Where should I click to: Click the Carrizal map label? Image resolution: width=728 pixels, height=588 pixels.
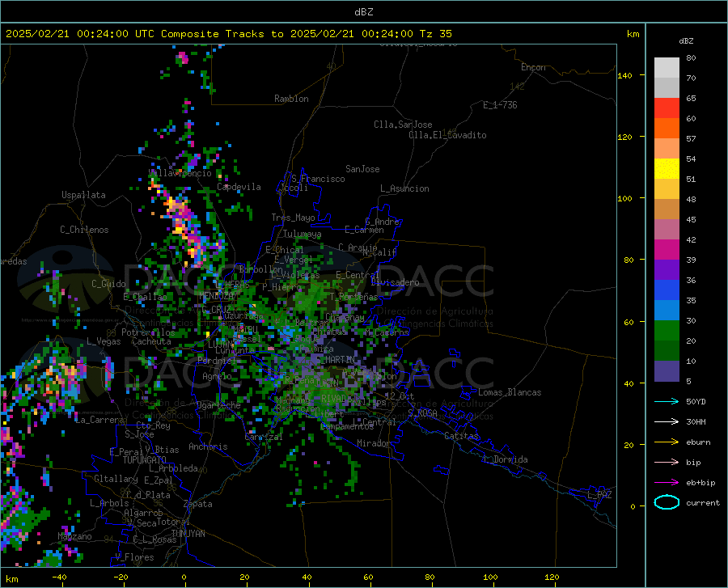point(263,437)
